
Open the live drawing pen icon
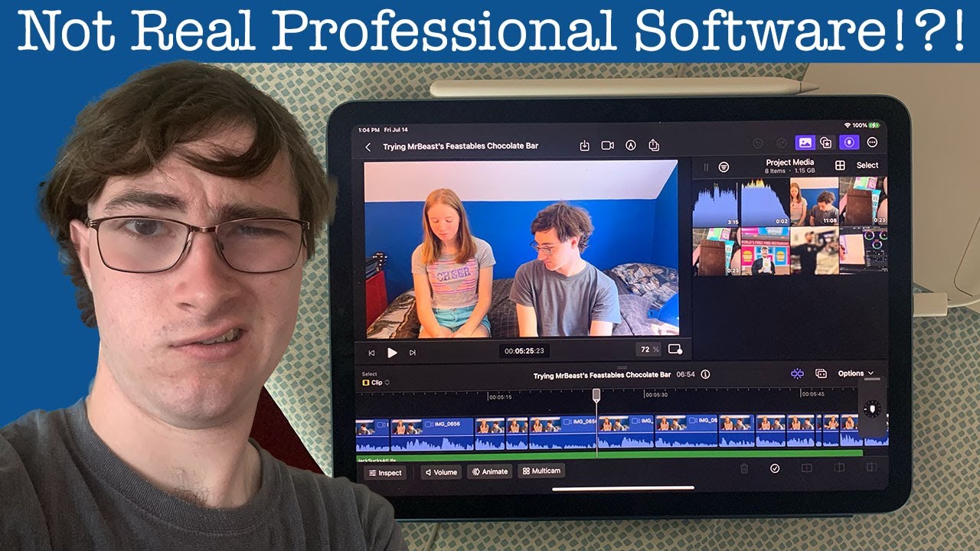tap(631, 145)
